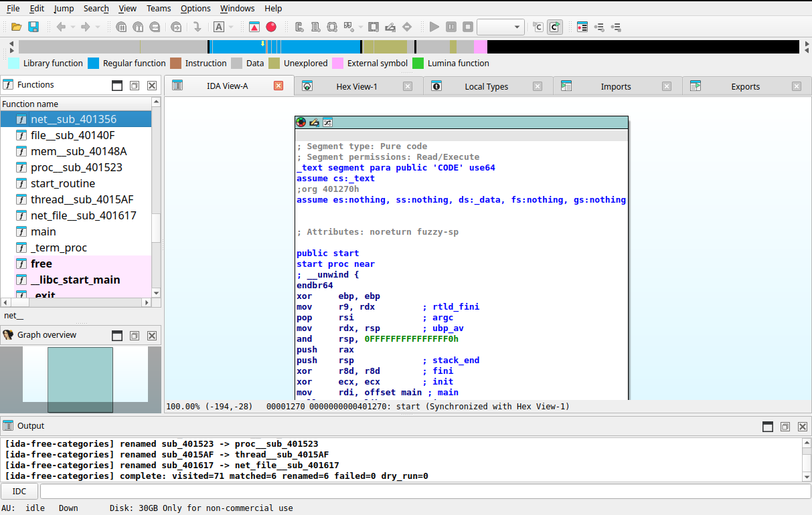Image resolution: width=812 pixels, height=515 pixels.
Task: Jump back using the left arrow
Action: pos(61,27)
